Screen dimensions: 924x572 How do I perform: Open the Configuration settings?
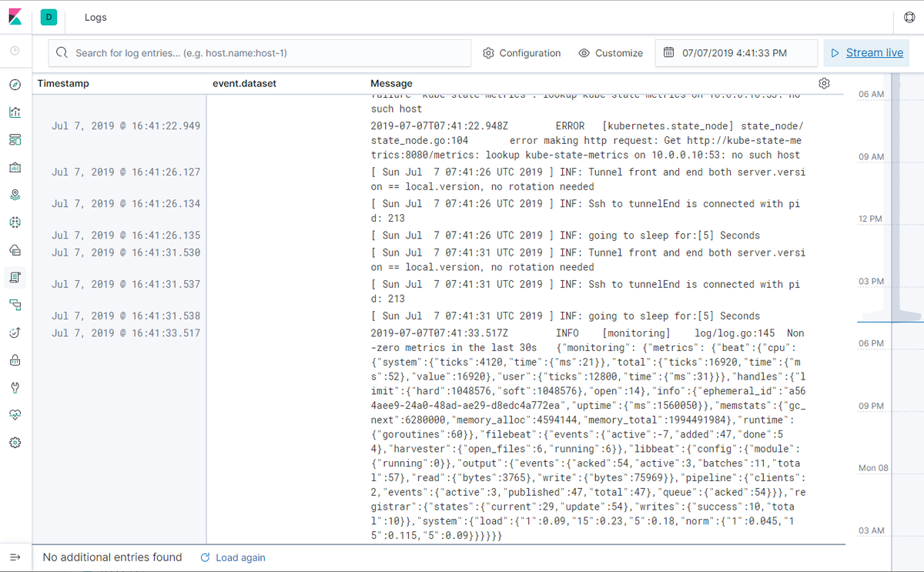[x=521, y=53]
